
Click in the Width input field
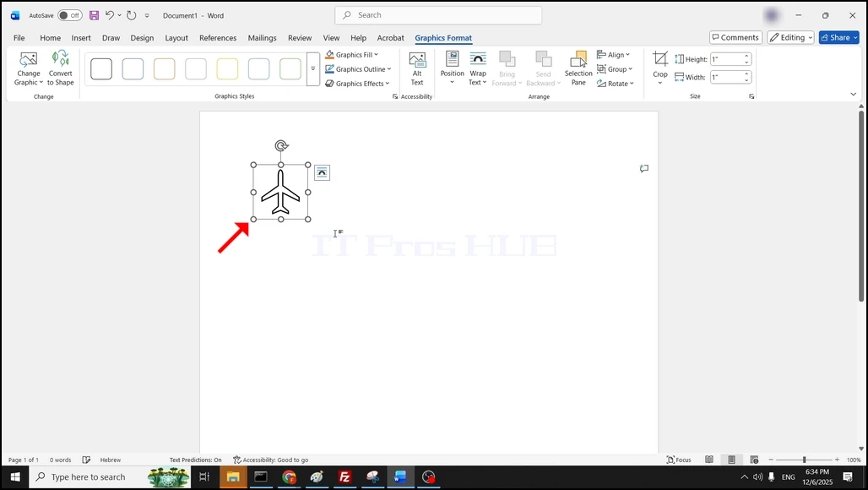tap(726, 77)
